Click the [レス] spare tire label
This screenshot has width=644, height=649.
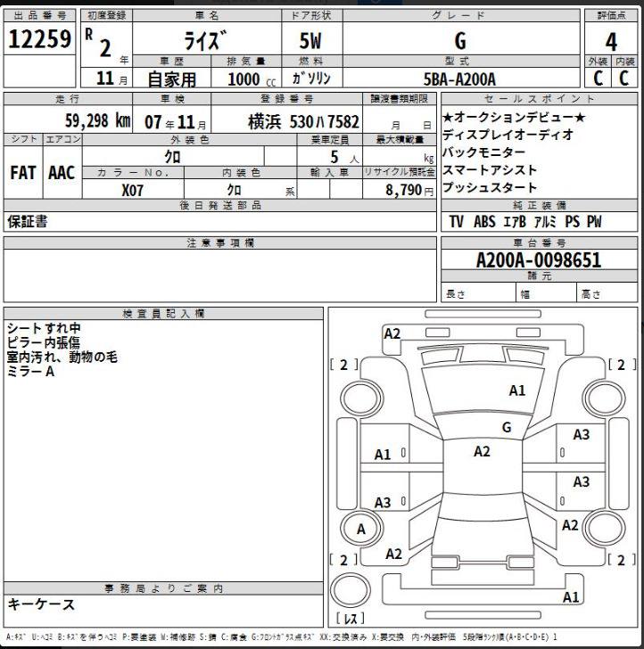351,619
